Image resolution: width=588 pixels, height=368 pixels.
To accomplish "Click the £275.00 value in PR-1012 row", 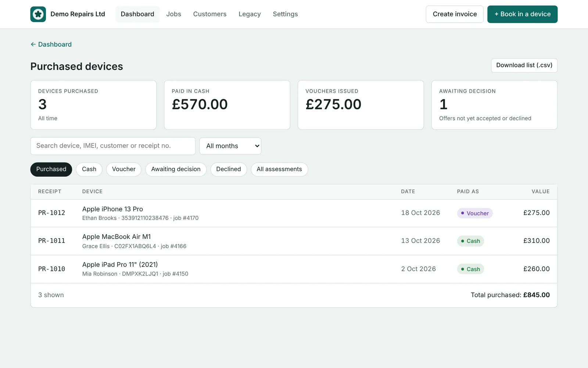I will (537, 213).
